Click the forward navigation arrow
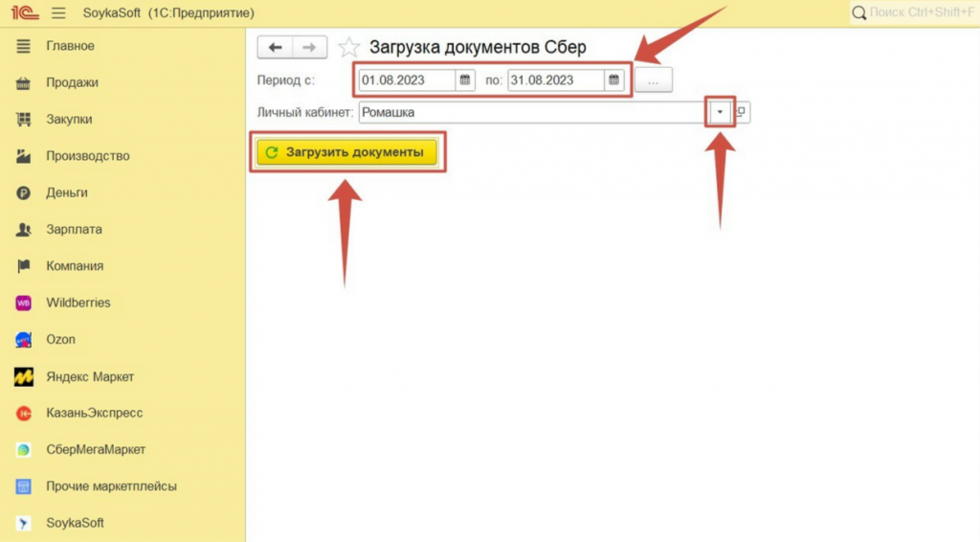 click(309, 48)
